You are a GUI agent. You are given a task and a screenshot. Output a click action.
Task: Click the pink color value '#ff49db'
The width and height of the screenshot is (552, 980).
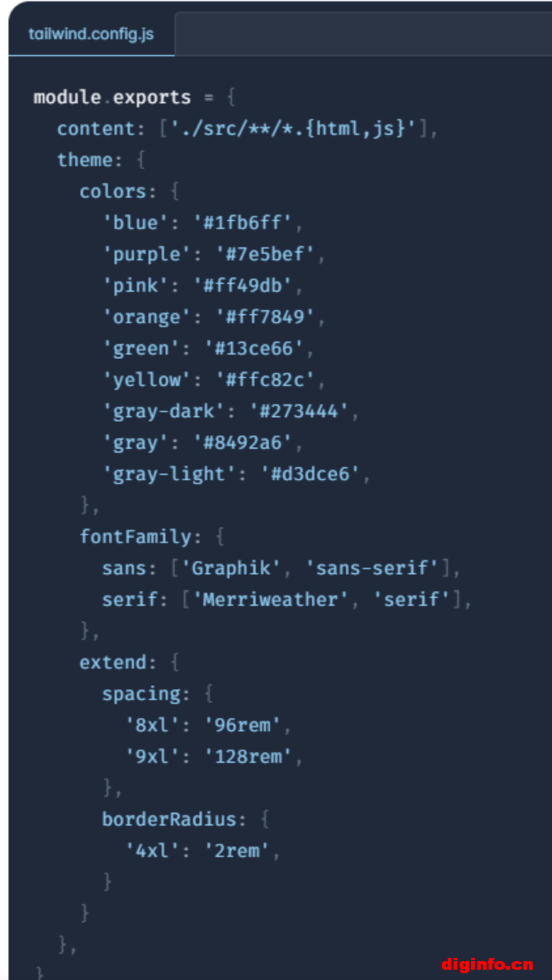click(x=243, y=285)
